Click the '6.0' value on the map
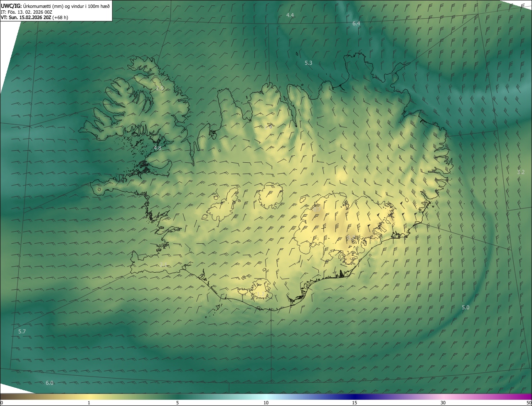This screenshot has width=532, height=406. coord(49,383)
